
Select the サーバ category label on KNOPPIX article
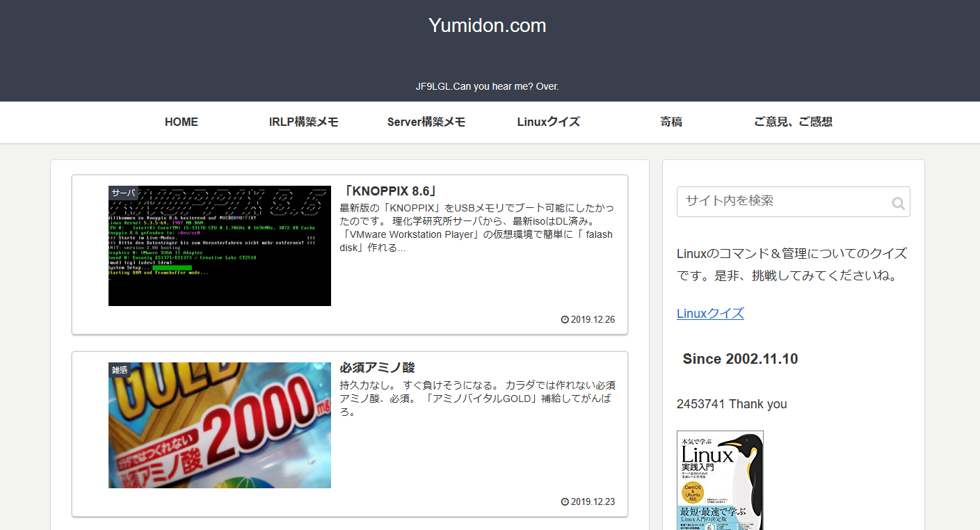tap(122, 192)
